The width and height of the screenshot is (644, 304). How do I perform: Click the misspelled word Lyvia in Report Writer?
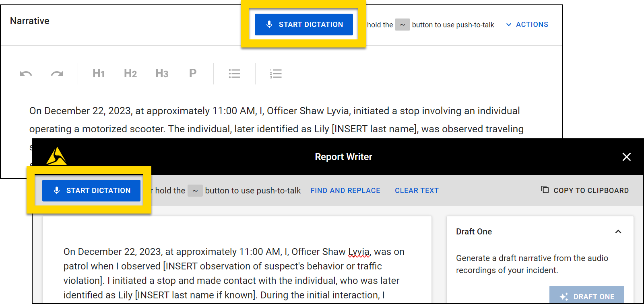(x=359, y=252)
